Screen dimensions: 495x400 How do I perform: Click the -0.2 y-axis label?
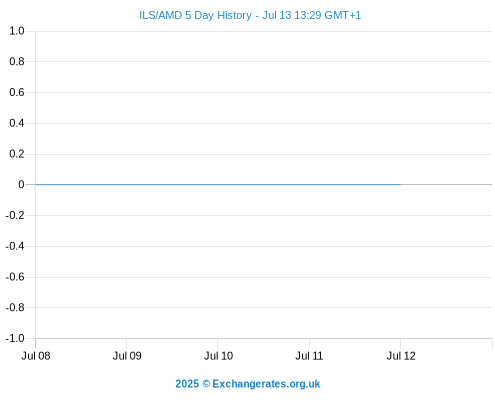(15, 215)
